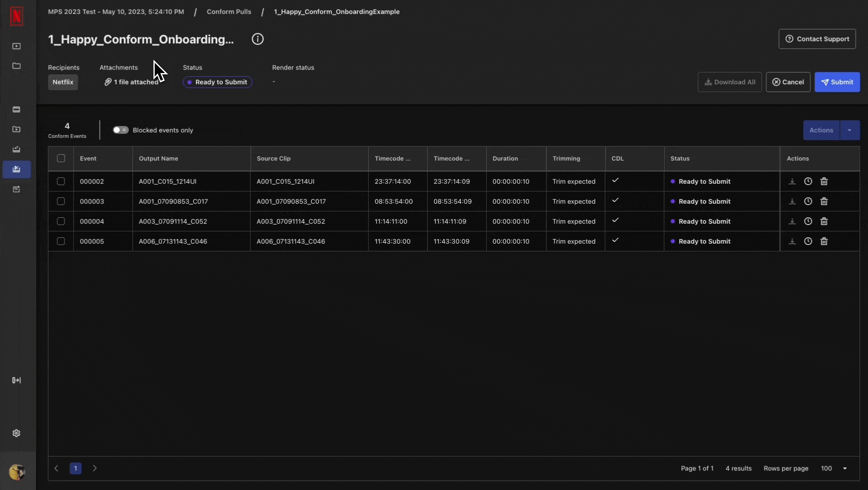This screenshot has height=490, width=868.
Task: Select the source clip A003_07091114_C052
Action: tap(291, 221)
